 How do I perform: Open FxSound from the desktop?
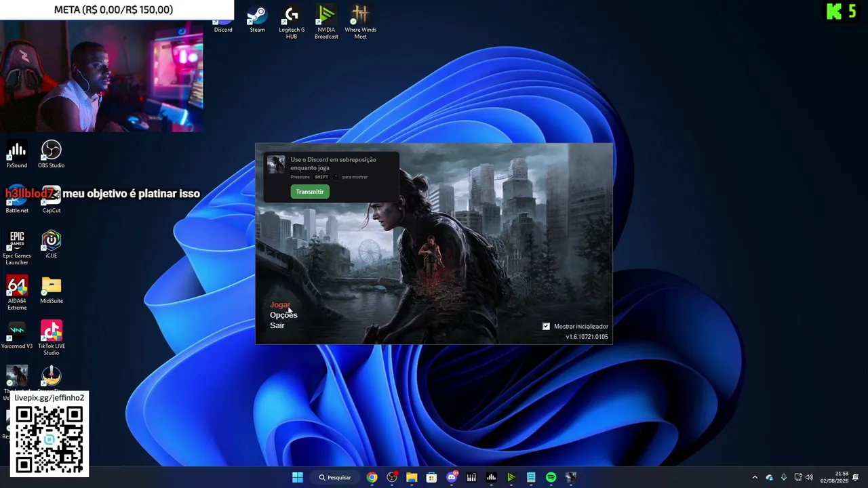click(17, 155)
